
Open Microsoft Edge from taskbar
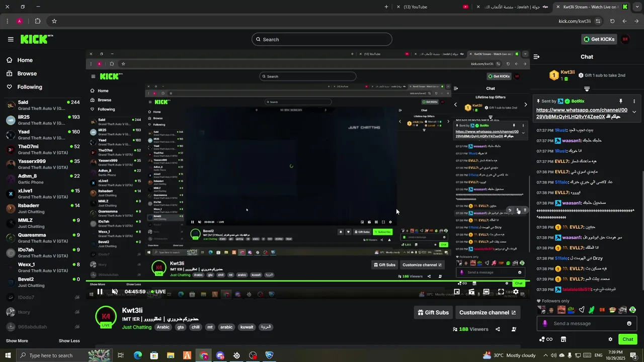tap(137, 355)
